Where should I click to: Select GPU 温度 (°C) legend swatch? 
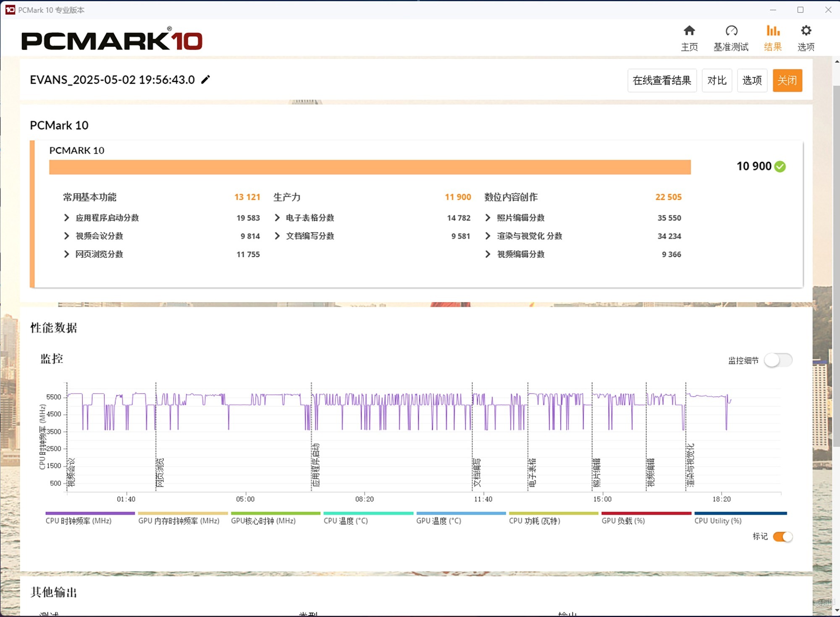point(461,513)
